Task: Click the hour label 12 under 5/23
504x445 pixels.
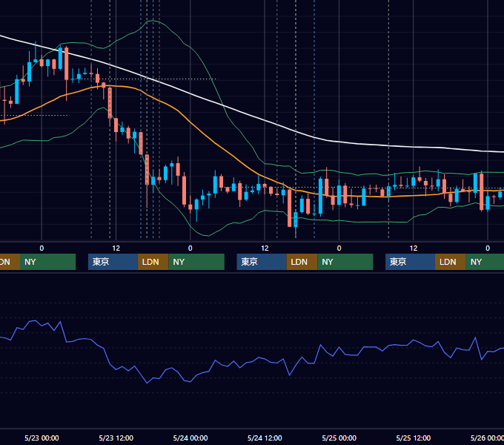Action: pyautogui.click(x=116, y=248)
